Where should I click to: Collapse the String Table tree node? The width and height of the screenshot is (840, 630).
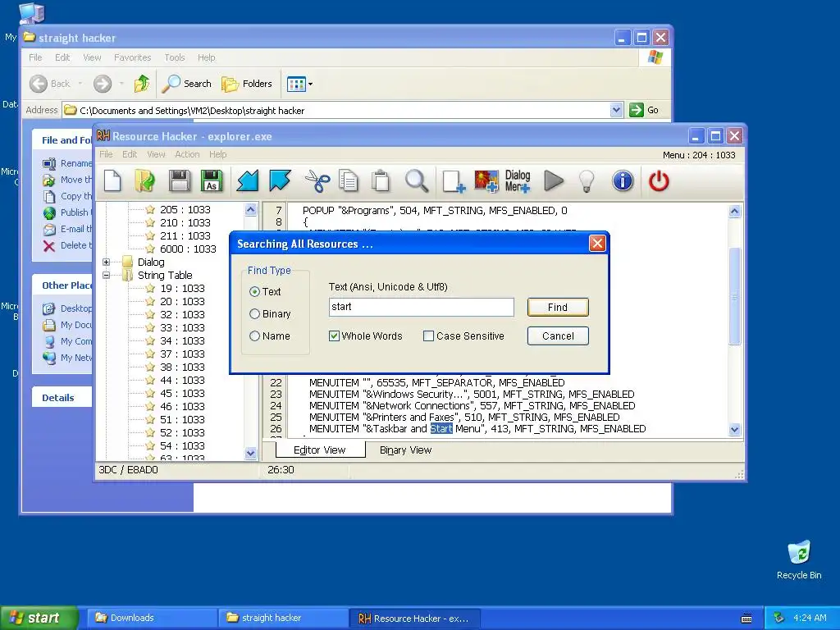click(x=106, y=276)
